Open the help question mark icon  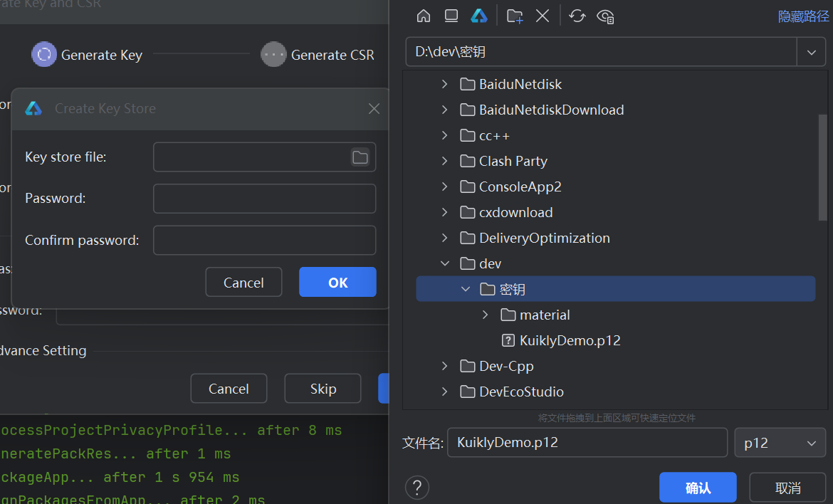click(417, 487)
